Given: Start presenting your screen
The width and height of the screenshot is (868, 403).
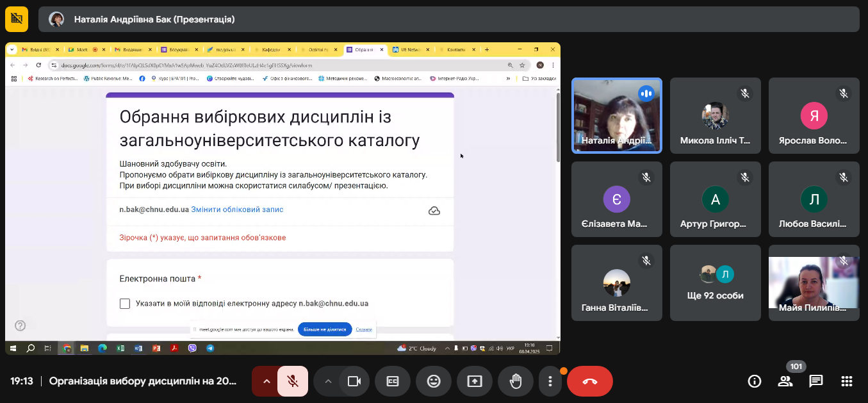Looking at the screenshot, I should (x=475, y=381).
